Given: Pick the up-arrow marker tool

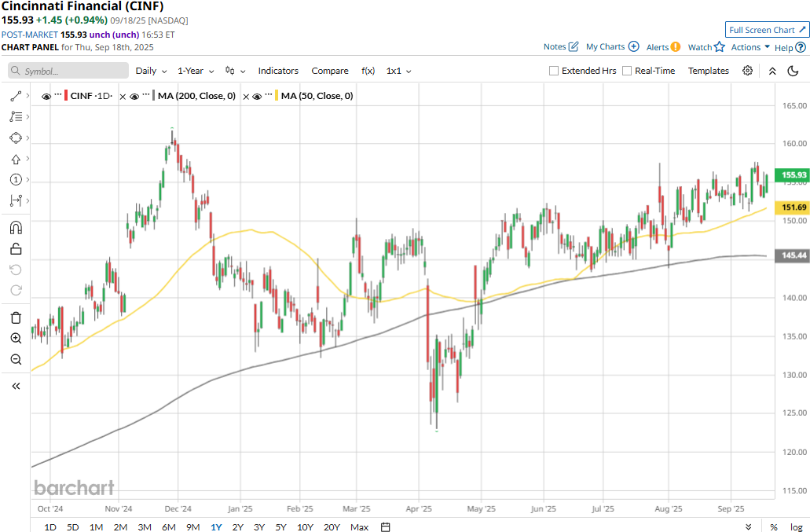Looking at the screenshot, I should pyautogui.click(x=16, y=159).
